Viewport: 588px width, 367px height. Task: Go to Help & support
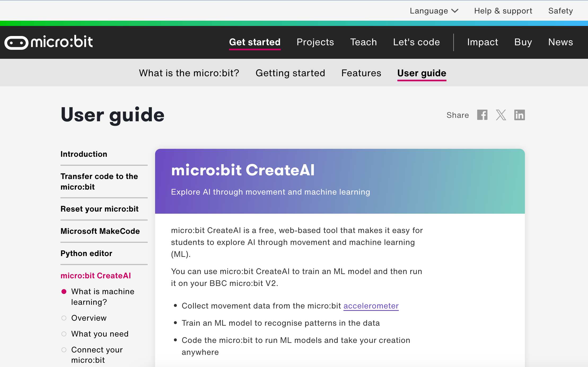click(x=503, y=11)
